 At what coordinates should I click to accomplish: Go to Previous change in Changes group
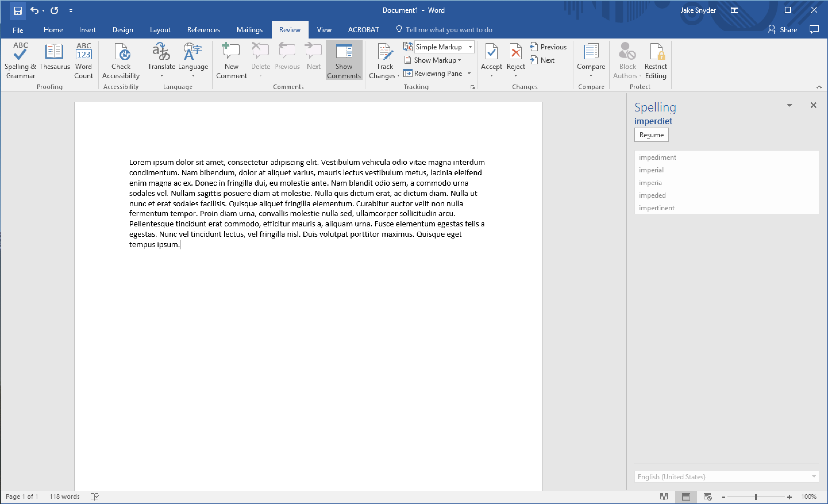pyautogui.click(x=548, y=47)
